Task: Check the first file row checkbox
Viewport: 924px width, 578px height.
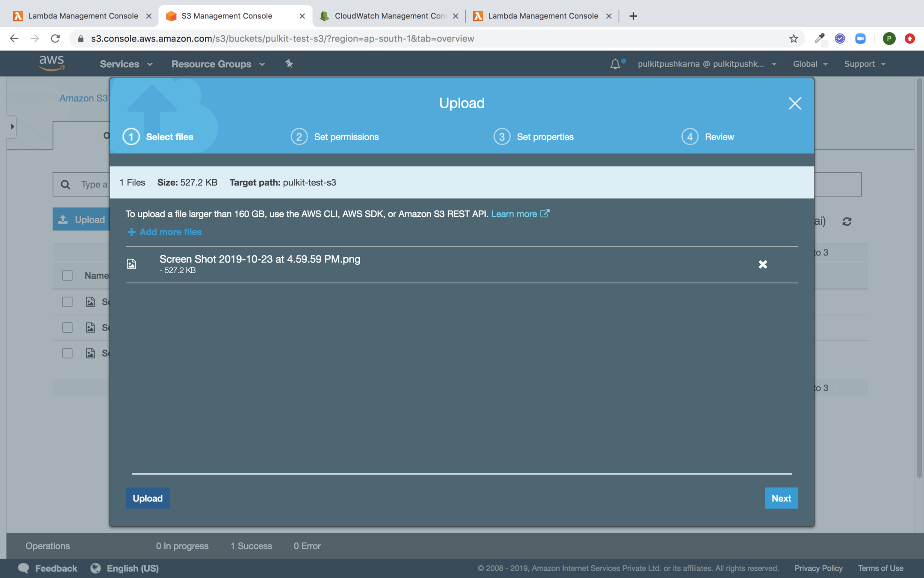Action: (67, 302)
